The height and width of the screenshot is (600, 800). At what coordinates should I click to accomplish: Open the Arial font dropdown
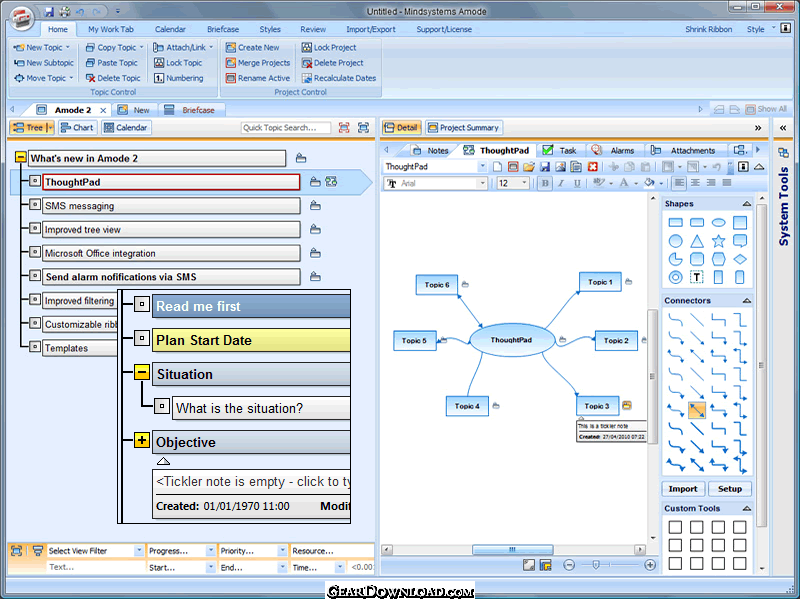click(483, 183)
